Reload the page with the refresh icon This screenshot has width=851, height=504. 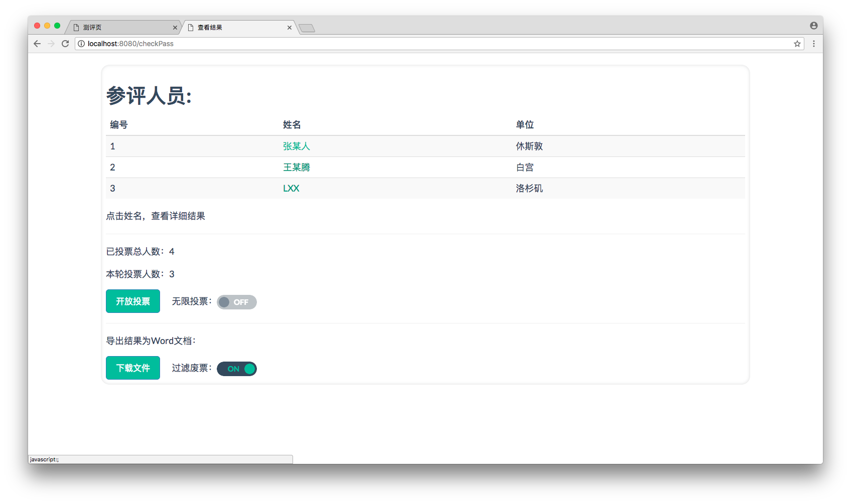[65, 44]
